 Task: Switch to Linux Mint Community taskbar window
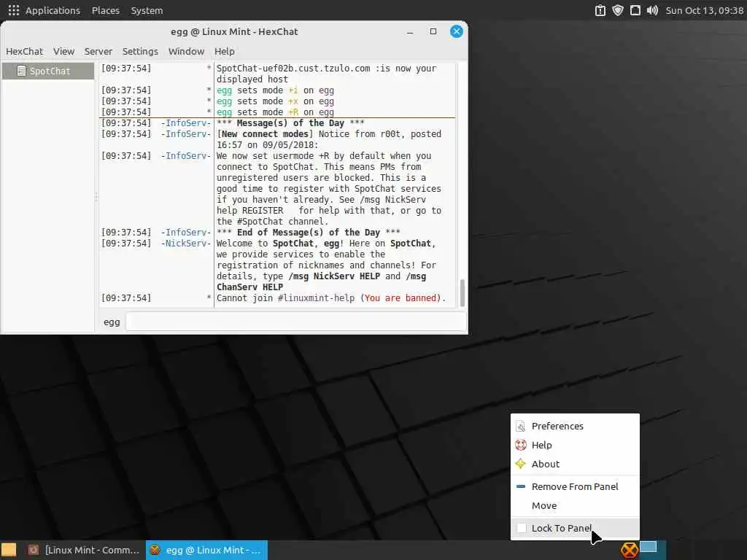pyautogui.click(x=85, y=550)
